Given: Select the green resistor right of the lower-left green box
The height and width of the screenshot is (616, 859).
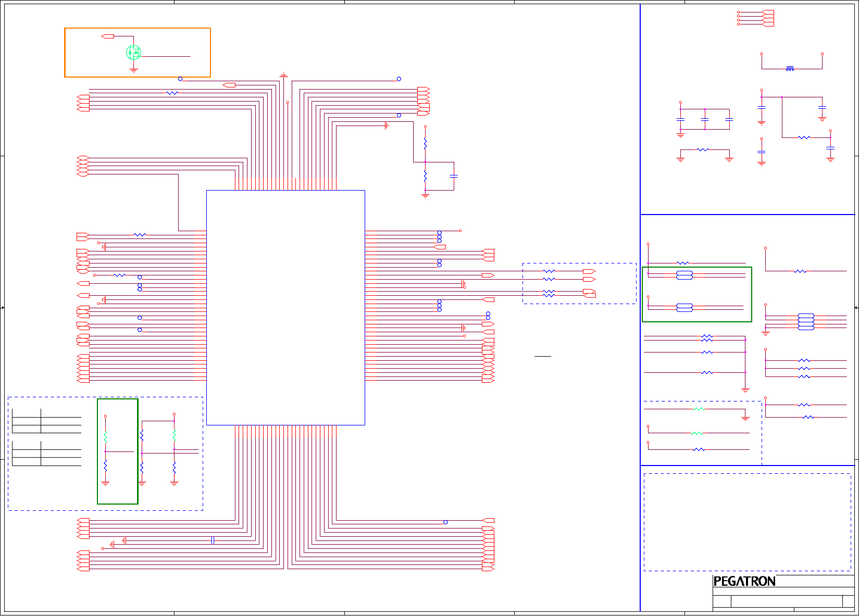Looking at the screenshot, I should [x=174, y=435].
